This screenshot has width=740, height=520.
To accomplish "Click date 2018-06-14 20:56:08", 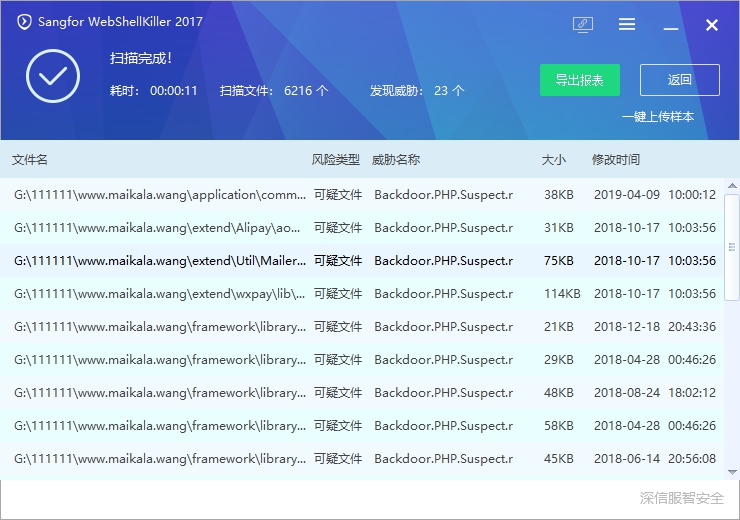I will [x=655, y=459].
